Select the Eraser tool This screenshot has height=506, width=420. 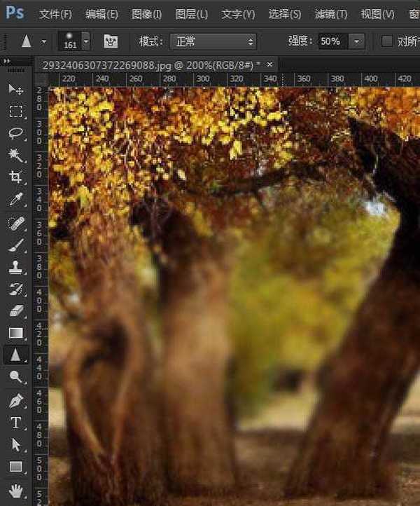(15, 311)
